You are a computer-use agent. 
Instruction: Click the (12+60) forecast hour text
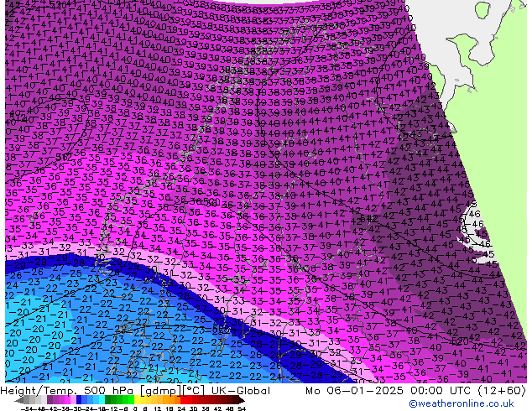[x=502, y=391]
